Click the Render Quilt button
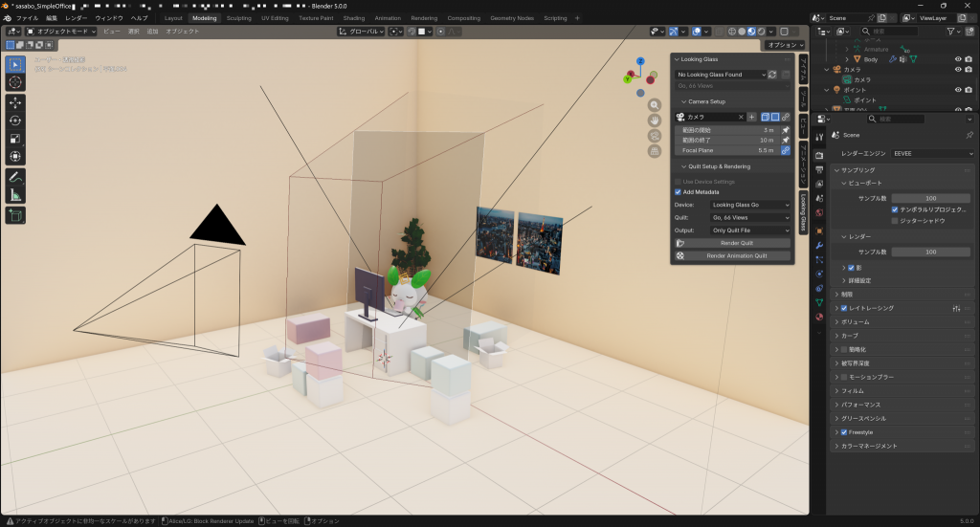The height and width of the screenshot is (527, 980). (730, 243)
